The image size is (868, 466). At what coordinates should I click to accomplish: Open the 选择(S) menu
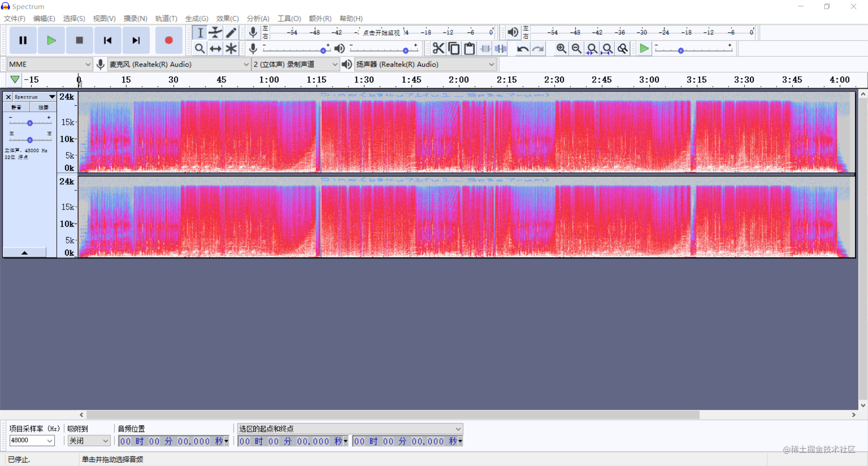click(74, 19)
